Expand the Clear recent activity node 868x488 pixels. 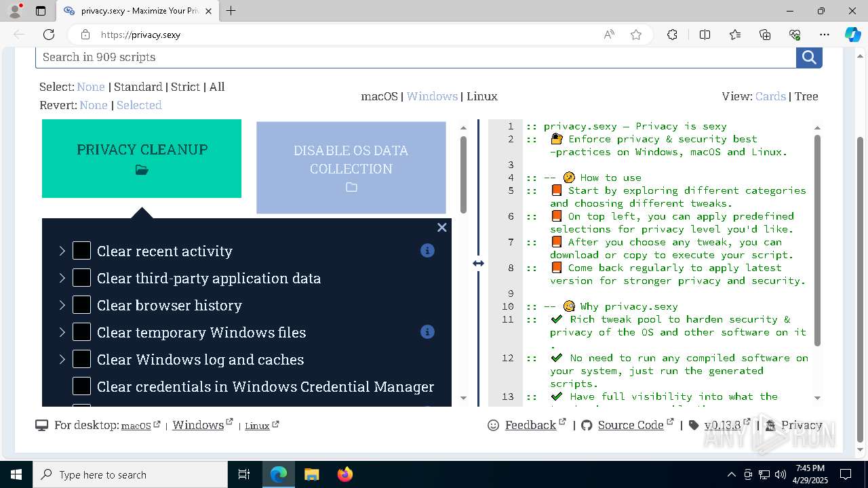tap(62, 251)
